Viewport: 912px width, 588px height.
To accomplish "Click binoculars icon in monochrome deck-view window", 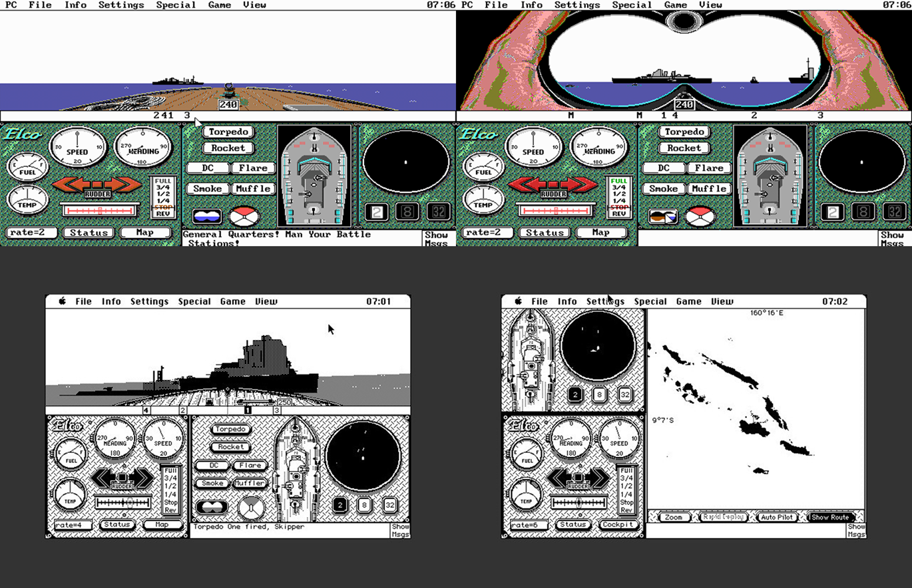I will click(212, 507).
